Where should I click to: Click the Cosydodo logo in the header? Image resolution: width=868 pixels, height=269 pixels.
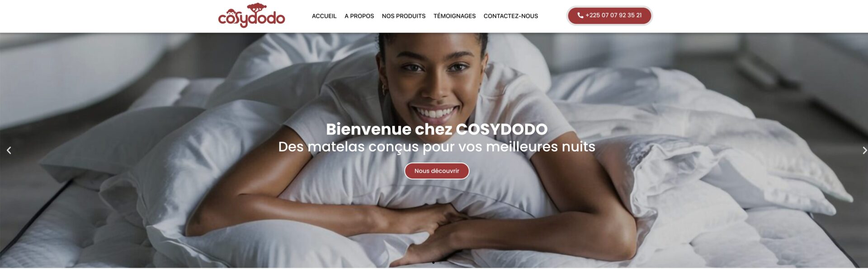[x=251, y=16]
